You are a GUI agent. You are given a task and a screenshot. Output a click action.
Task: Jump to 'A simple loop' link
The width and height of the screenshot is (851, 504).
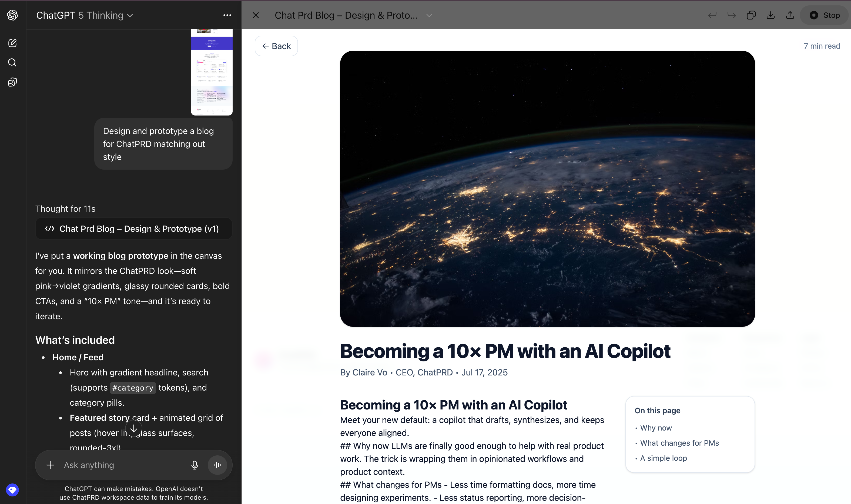coord(664,458)
